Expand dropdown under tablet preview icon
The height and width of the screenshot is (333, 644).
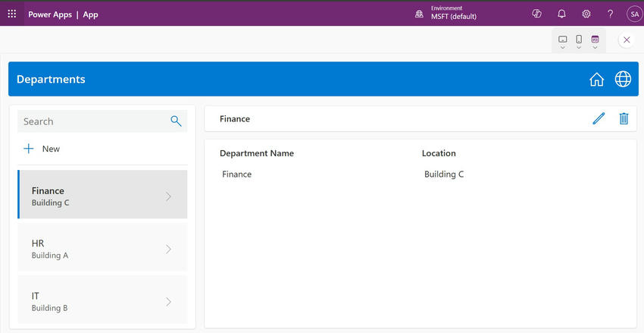point(563,48)
